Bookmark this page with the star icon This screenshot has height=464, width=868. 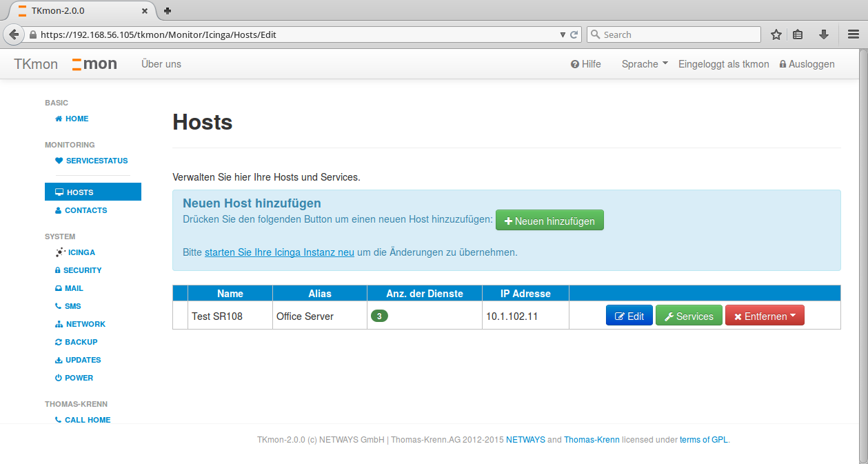[776, 34]
